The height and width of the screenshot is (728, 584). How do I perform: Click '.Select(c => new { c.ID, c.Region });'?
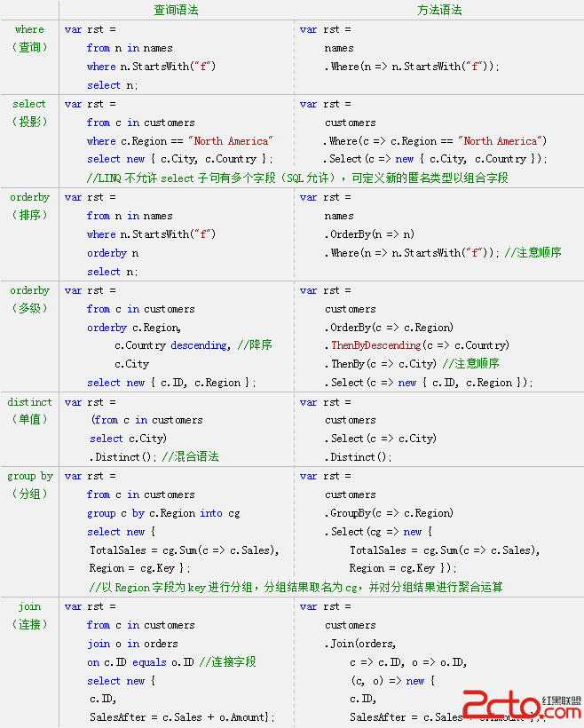click(429, 383)
